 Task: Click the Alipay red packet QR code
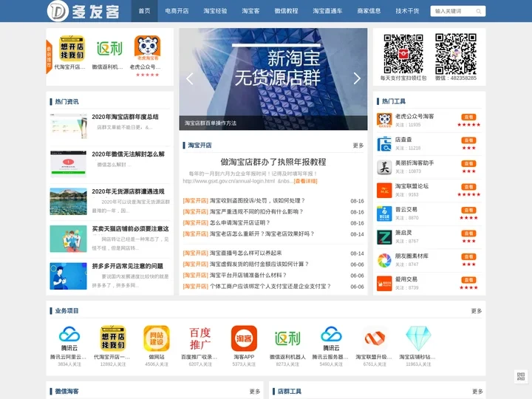403,54
